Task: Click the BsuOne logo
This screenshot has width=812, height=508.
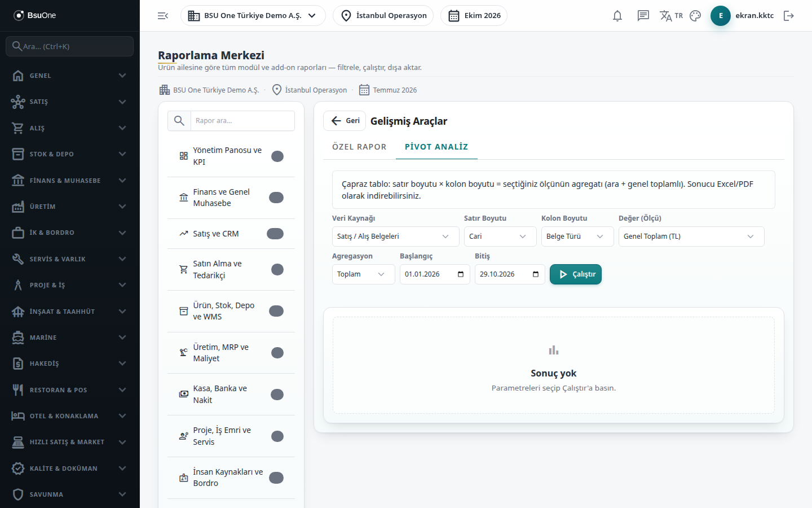Action: click(x=35, y=15)
